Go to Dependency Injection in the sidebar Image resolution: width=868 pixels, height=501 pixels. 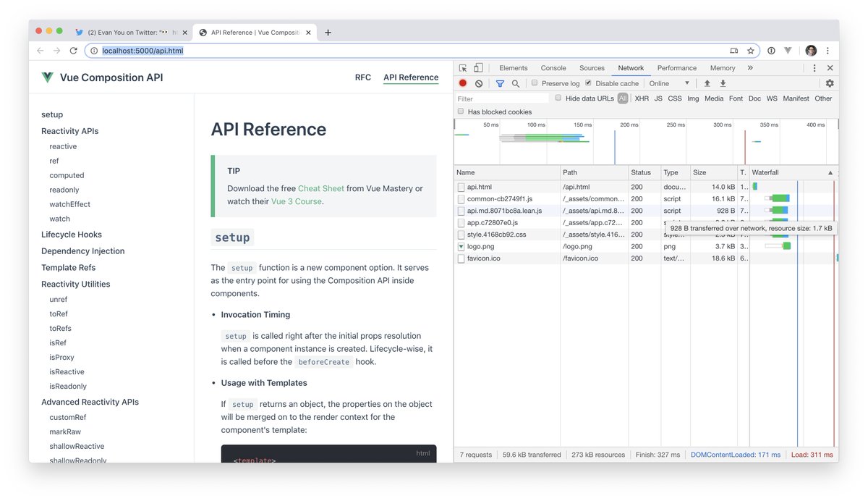coord(83,251)
